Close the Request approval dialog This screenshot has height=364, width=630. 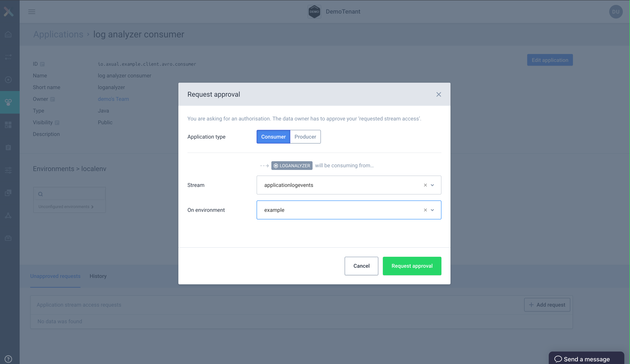[439, 94]
